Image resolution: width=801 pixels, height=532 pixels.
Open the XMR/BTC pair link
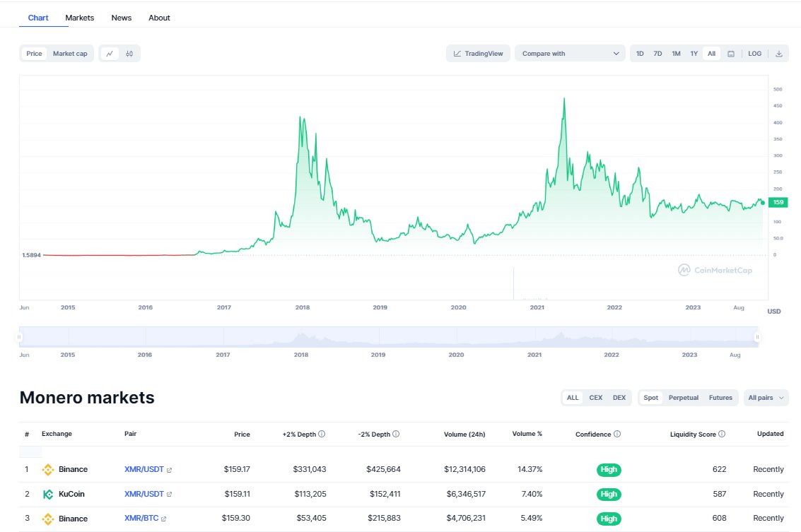[141, 519]
